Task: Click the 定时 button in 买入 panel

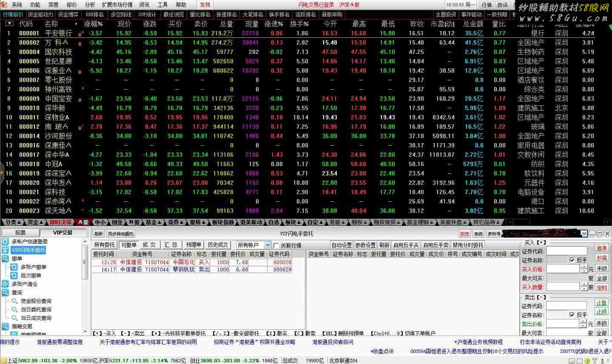Action: click(602, 288)
